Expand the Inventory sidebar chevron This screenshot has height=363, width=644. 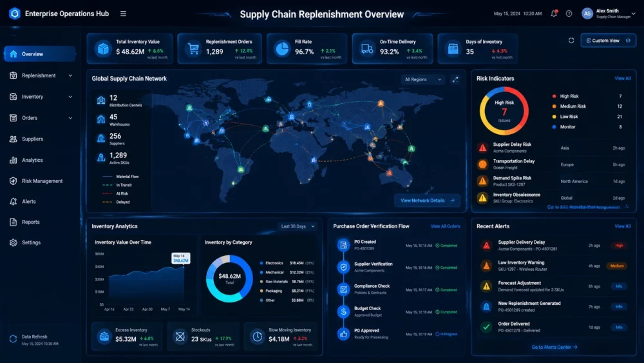(70, 97)
